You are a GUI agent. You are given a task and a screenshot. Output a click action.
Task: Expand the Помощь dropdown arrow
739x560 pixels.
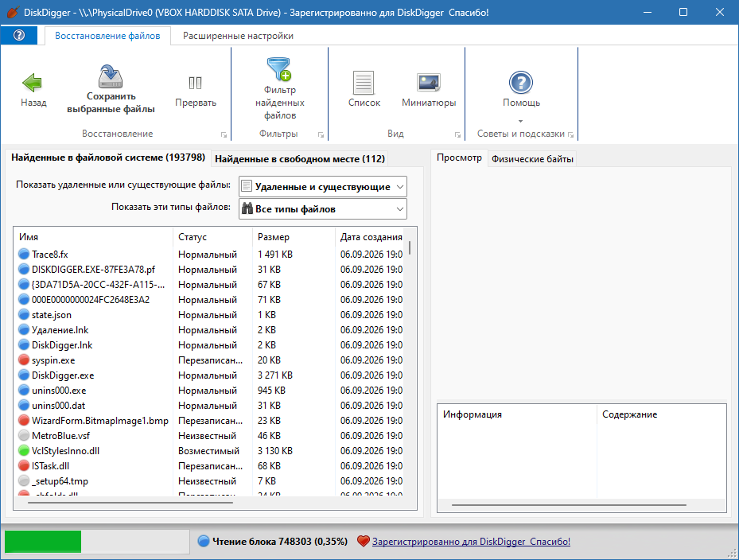pos(521,121)
